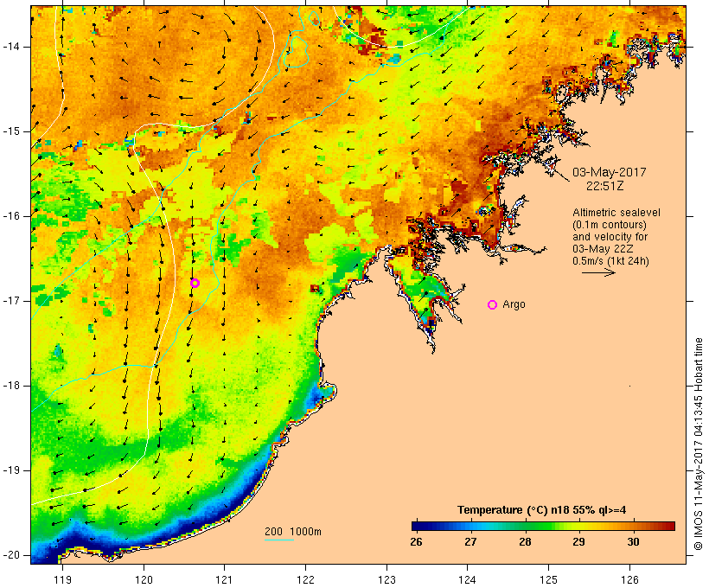Click the magenta Argo circle in the legend
The image size is (709, 588).
[493, 305]
